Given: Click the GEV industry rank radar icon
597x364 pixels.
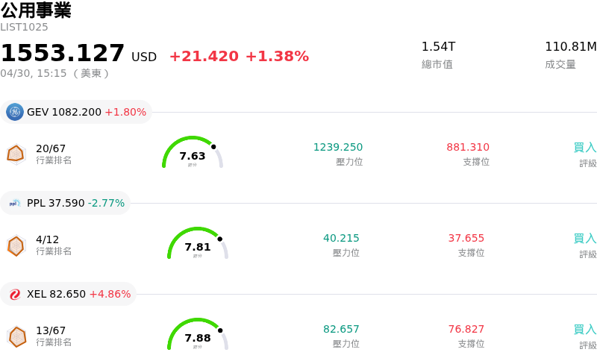Looking at the screenshot, I should (x=16, y=154).
